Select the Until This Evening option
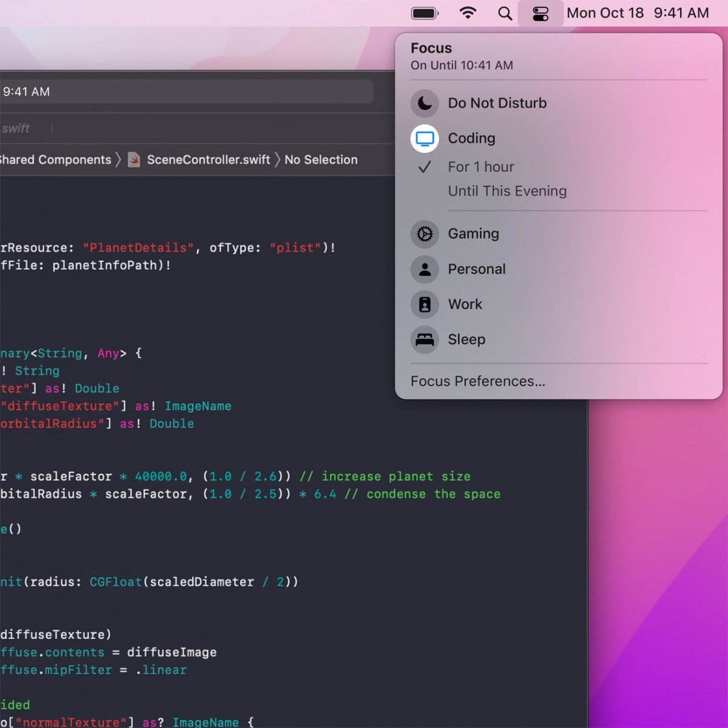Image resolution: width=728 pixels, height=728 pixels. 507,191
